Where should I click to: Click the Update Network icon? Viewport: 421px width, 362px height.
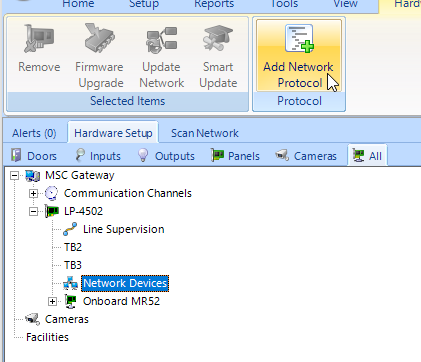tap(161, 40)
